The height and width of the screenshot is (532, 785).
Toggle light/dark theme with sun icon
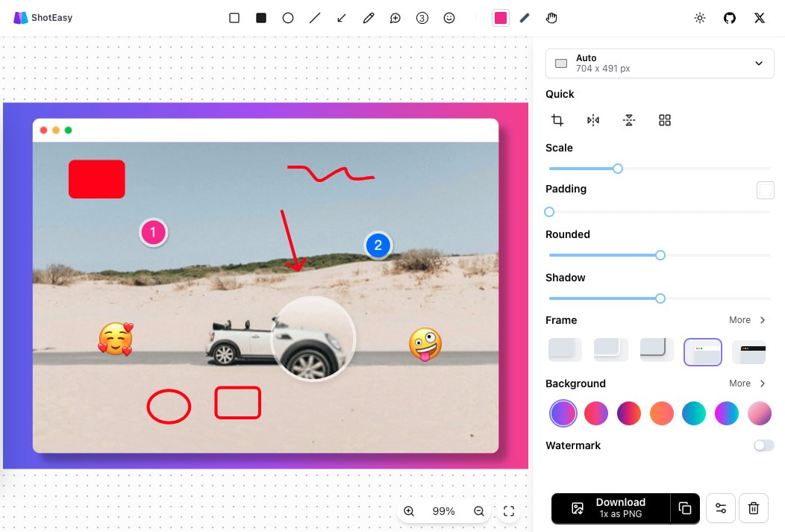click(700, 18)
